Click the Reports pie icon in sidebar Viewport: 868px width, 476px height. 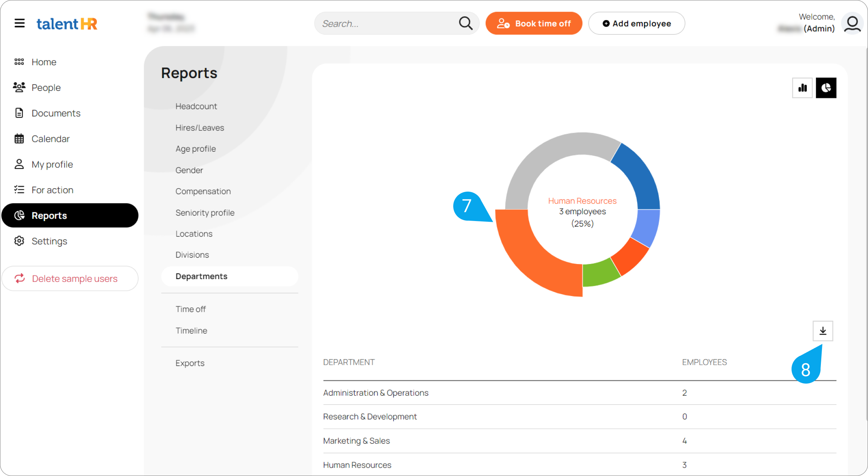click(x=19, y=215)
